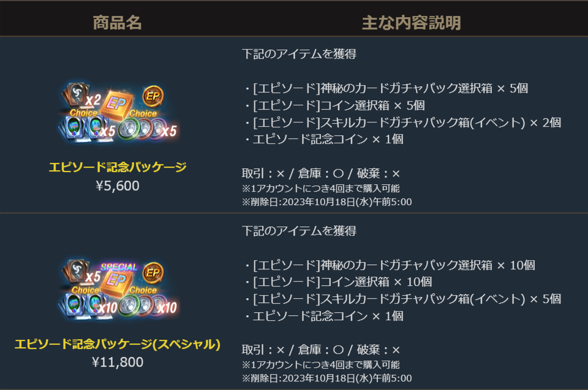
Task: Click the green-rimmed silver coin in ¥5,600 package
Action: pos(128,128)
